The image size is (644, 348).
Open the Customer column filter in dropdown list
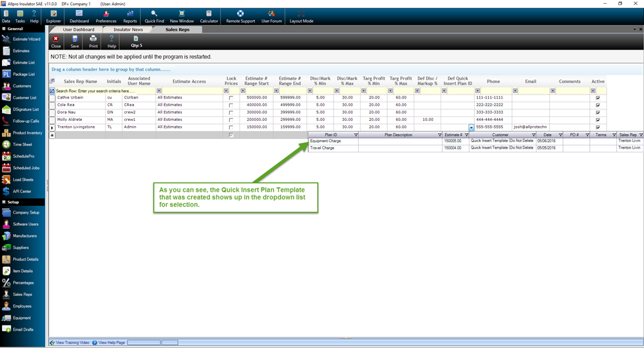[x=533, y=135]
